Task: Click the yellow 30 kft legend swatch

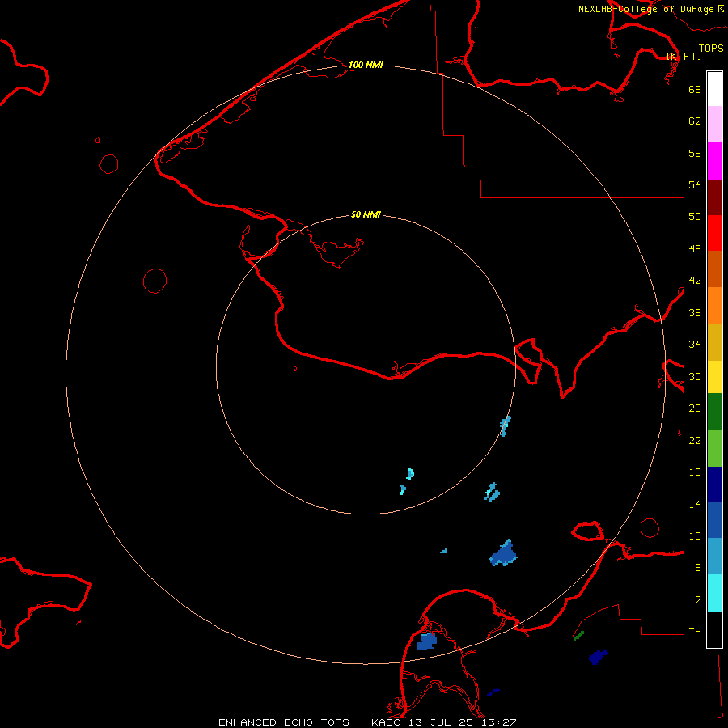Action: click(714, 377)
